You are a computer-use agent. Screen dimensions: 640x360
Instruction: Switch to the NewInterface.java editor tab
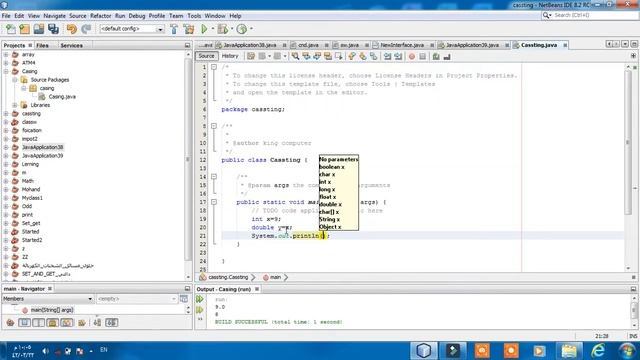coord(402,45)
